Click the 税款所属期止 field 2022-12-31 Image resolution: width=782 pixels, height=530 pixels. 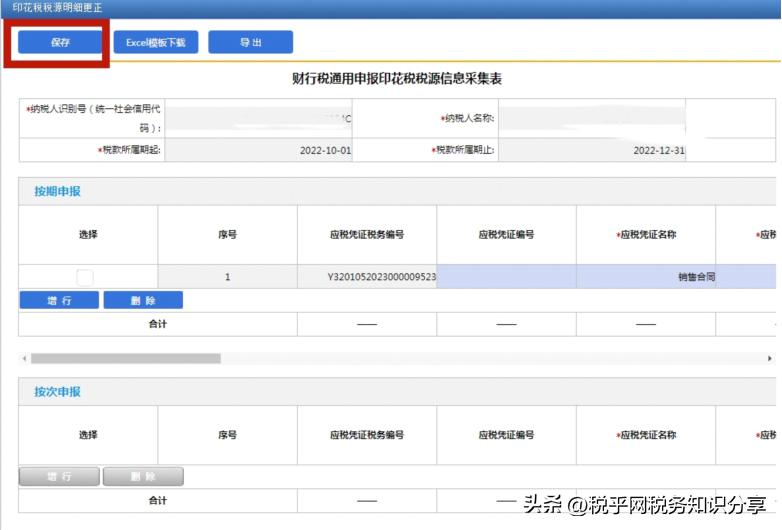pos(592,150)
